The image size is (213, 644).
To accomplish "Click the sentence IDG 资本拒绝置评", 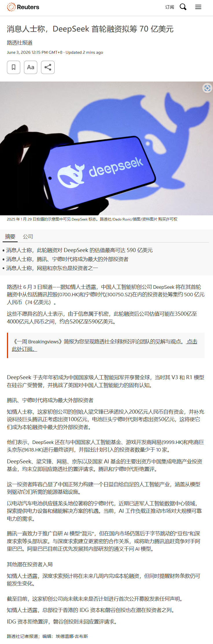I will (x=27, y=621).
